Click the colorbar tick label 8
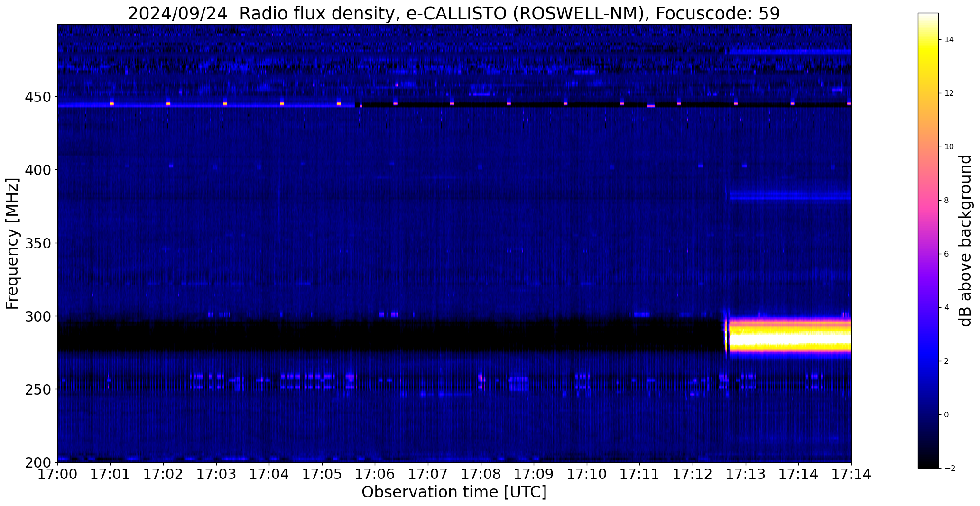The image size is (980, 506). (x=947, y=201)
